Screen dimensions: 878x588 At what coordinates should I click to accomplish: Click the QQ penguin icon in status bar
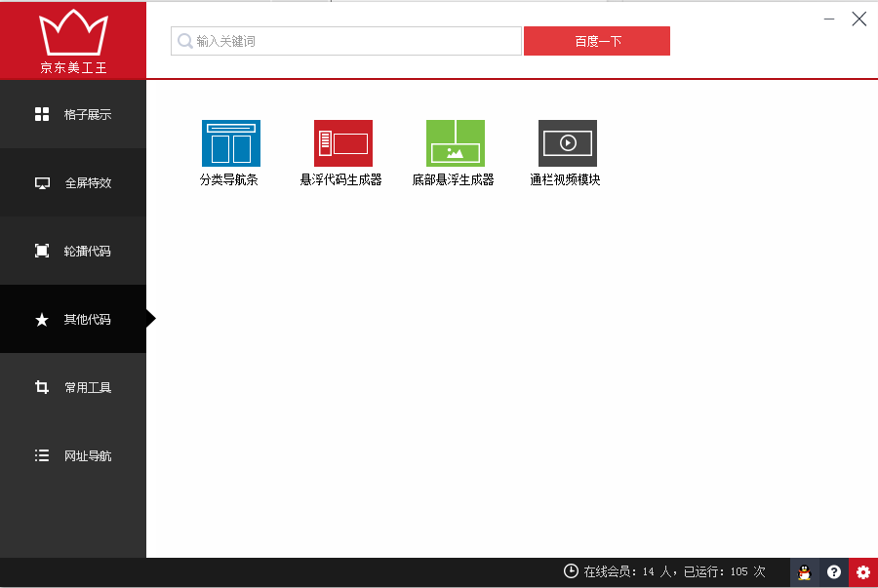point(804,572)
